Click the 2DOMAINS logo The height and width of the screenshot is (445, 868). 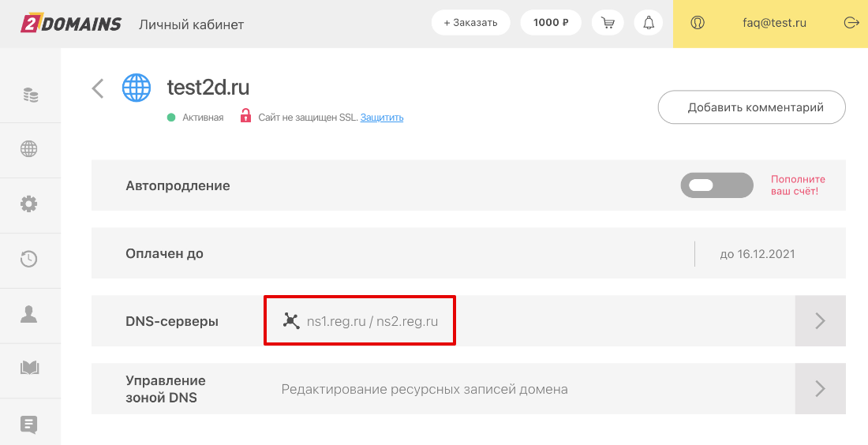(x=71, y=24)
